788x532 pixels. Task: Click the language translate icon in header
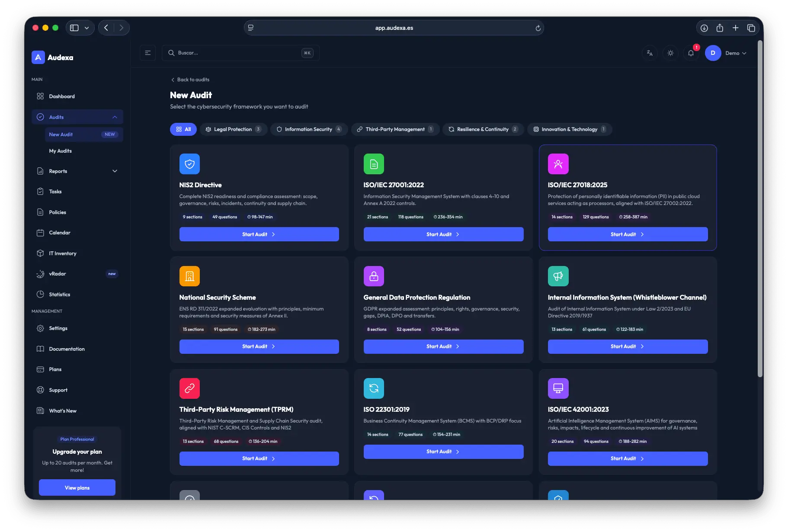(x=650, y=53)
